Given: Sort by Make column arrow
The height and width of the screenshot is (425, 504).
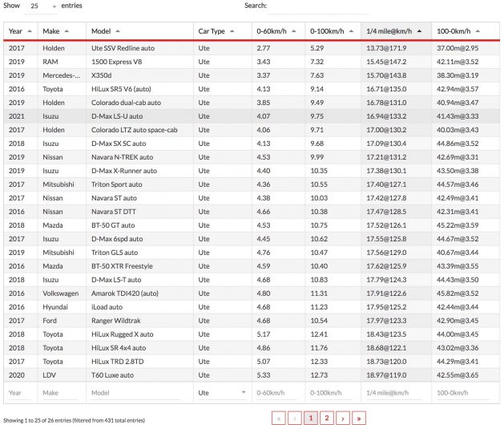Looking at the screenshot, I should point(67,31).
